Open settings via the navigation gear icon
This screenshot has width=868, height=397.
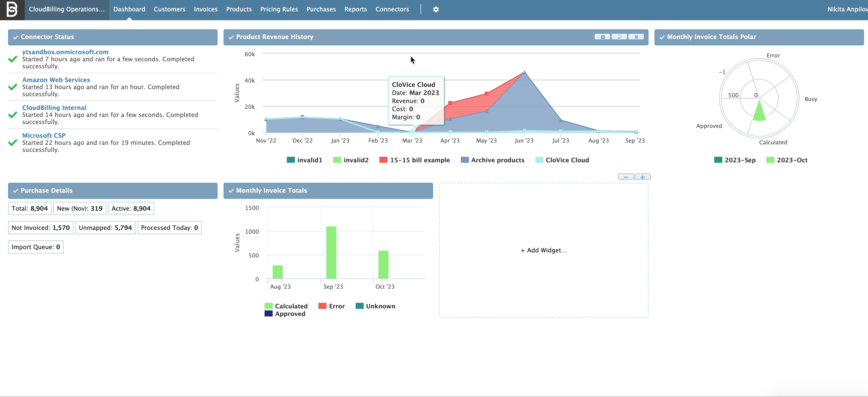coord(436,9)
